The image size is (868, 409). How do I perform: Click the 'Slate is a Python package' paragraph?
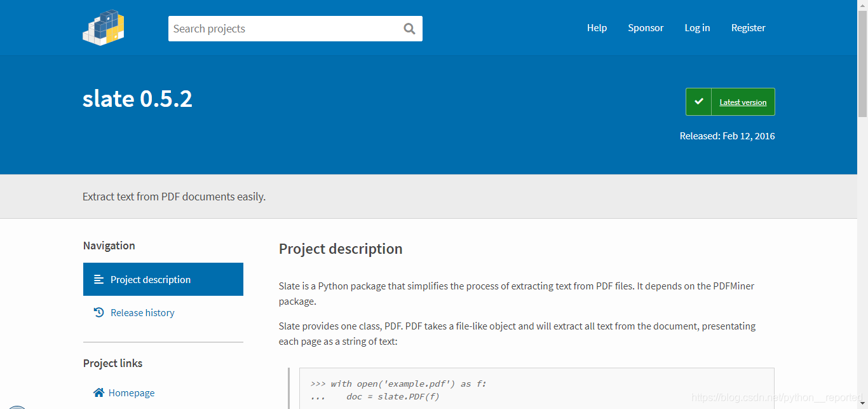click(x=517, y=293)
